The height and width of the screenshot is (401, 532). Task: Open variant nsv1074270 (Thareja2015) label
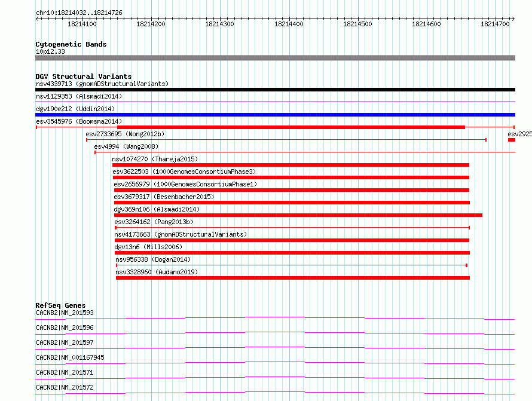[155, 159]
